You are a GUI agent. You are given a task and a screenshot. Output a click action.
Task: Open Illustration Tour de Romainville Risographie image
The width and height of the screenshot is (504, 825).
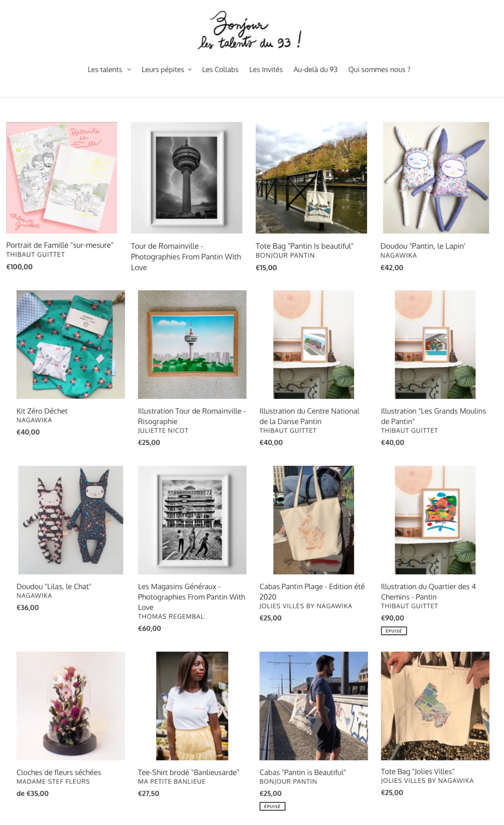coord(192,344)
